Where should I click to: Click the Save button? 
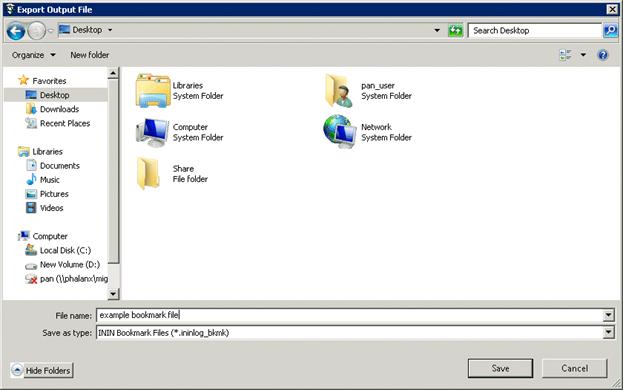click(500, 369)
